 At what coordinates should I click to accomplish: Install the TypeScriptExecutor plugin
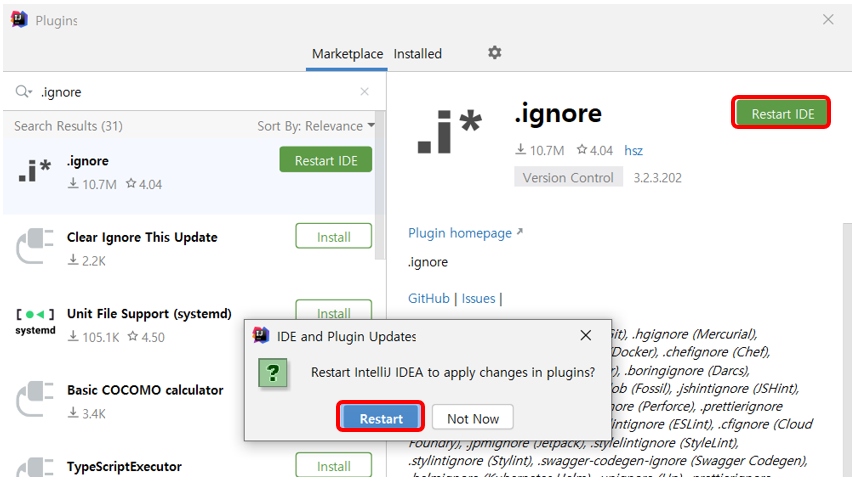coord(334,465)
